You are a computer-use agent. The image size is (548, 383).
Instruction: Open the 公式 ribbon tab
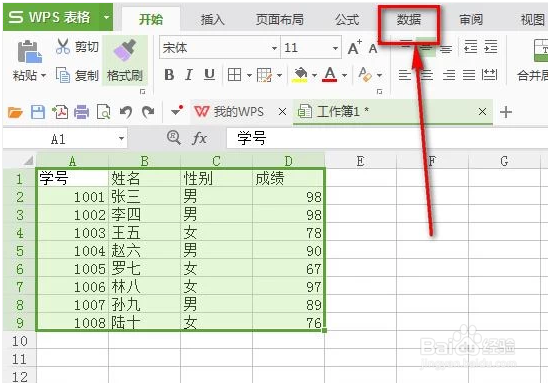pos(347,19)
